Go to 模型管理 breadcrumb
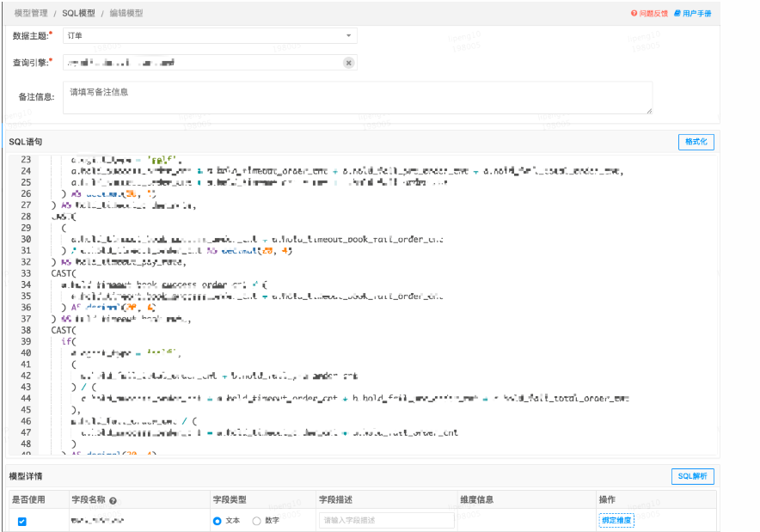760x532 pixels. [32, 14]
